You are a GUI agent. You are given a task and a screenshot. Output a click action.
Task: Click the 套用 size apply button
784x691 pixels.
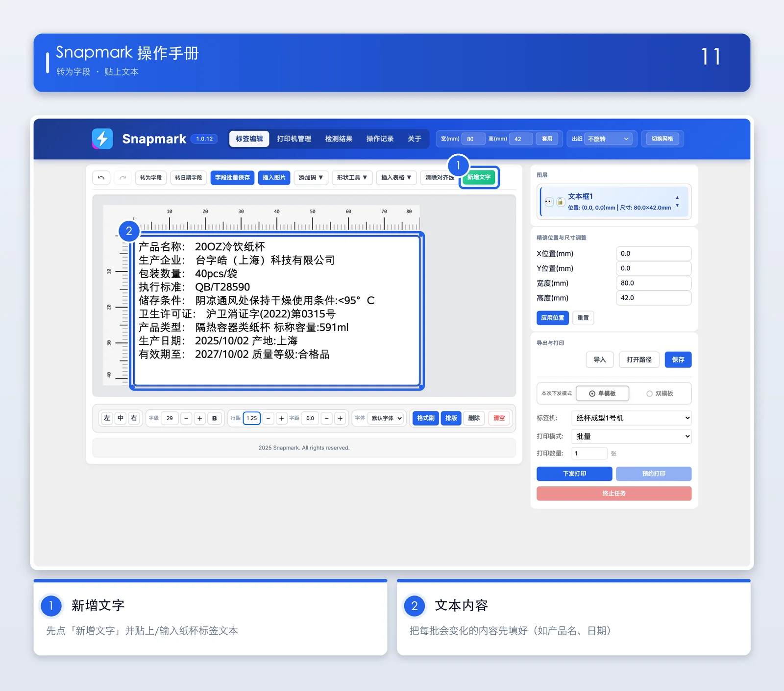pyautogui.click(x=547, y=139)
